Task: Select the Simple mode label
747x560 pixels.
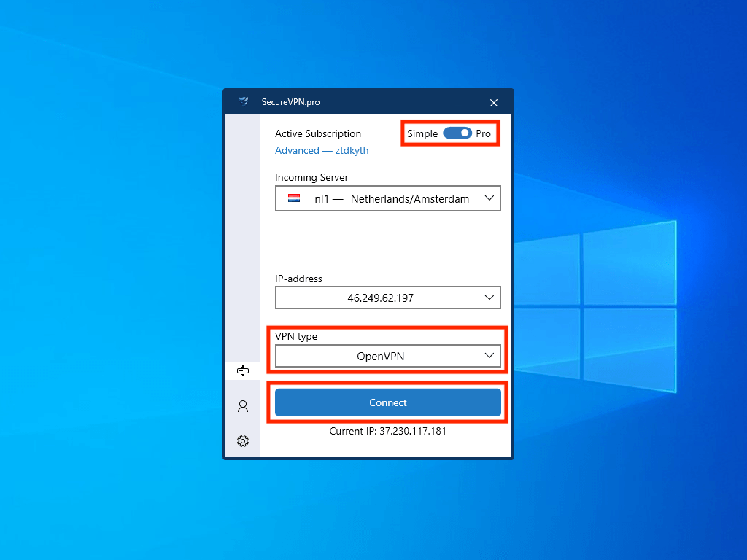Action: (422, 134)
